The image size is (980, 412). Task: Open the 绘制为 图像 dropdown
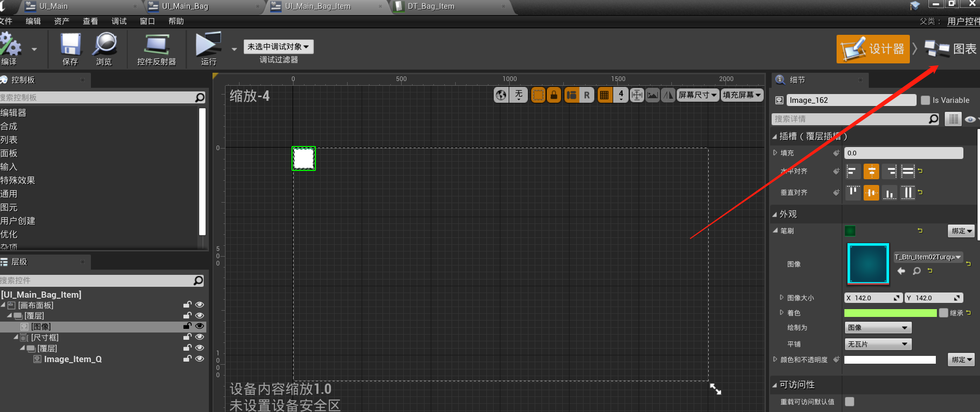click(x=878, y=328)
